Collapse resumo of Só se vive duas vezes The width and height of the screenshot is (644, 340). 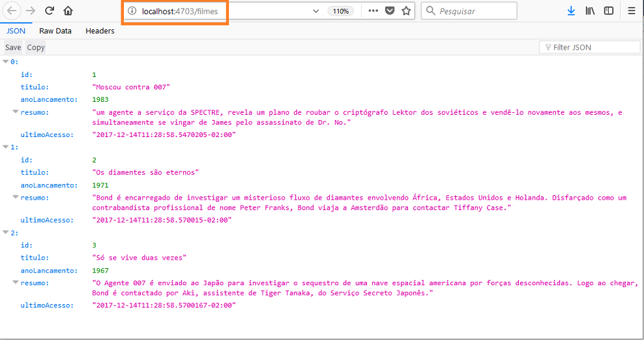pos(16,283)
